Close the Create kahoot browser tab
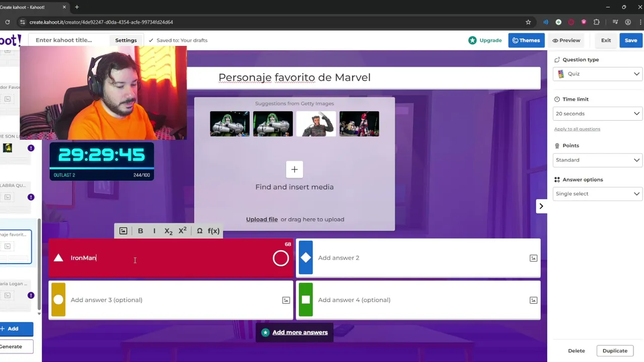Screen dimensions: 644x362 [x=64, y=7]
